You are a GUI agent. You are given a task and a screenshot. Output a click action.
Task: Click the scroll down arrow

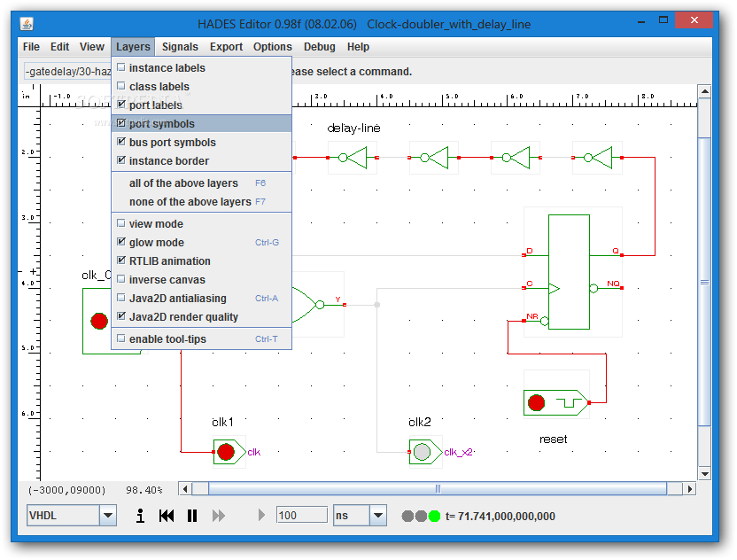click(704, 474)
